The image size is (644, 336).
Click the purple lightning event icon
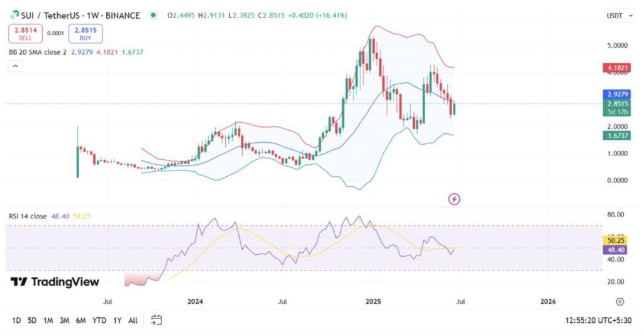click(454, 199)
